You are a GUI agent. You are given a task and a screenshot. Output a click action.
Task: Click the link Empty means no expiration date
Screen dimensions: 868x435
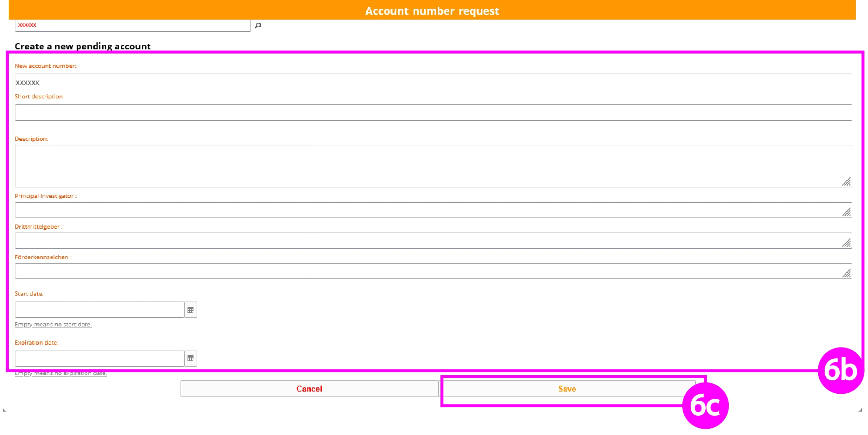pyautogui.click(x=61, y=373)
